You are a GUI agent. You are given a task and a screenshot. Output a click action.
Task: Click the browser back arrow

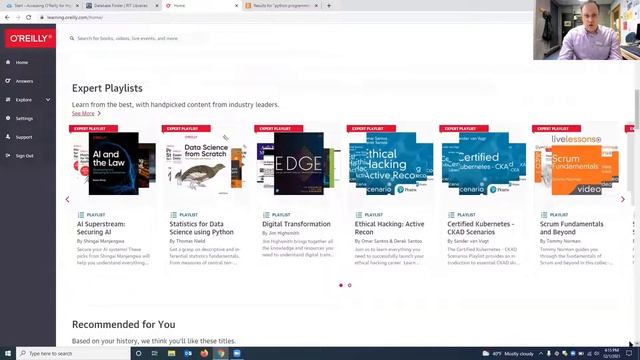[7, 18]
